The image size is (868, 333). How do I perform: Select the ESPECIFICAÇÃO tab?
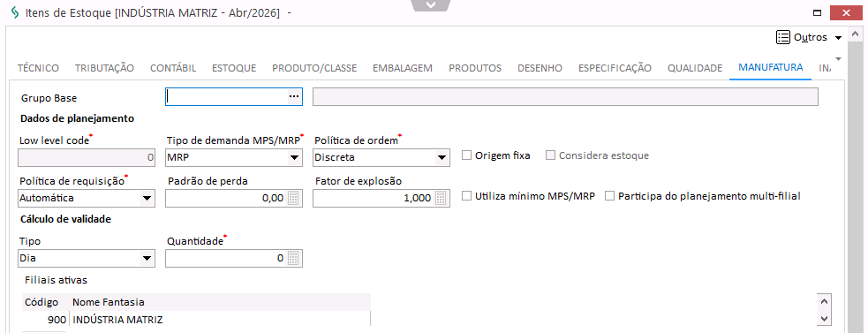click(615, 68)
